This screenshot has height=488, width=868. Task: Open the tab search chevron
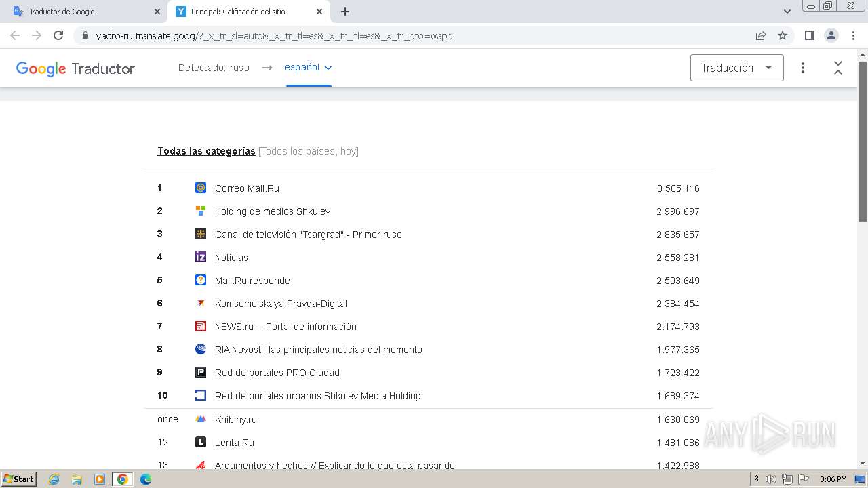(787, 12)
